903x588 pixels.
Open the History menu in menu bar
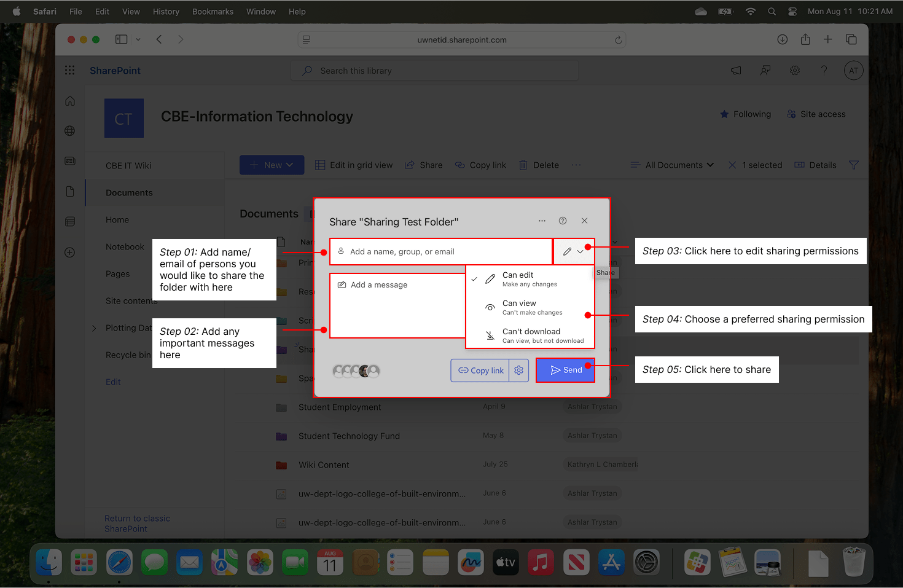(x=166, y=12)
